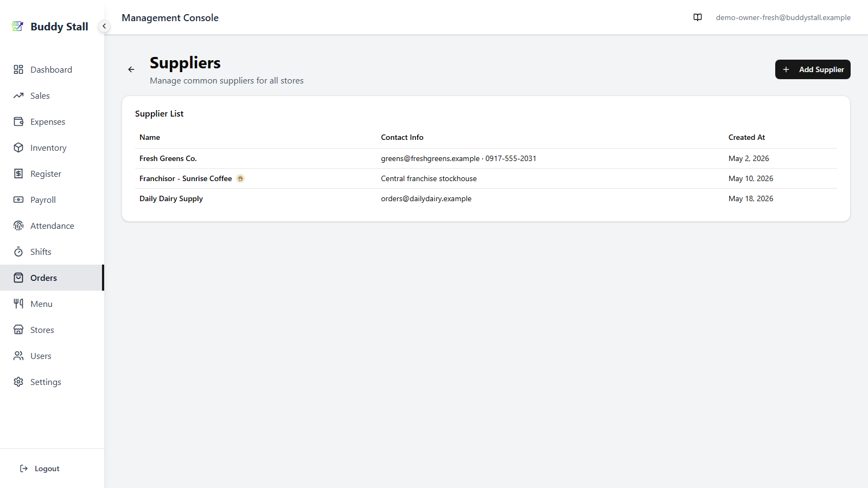Viewport: 868px width, 488px height.
Task: Go to the Inventory section
Action: click(x=52, y=147)
